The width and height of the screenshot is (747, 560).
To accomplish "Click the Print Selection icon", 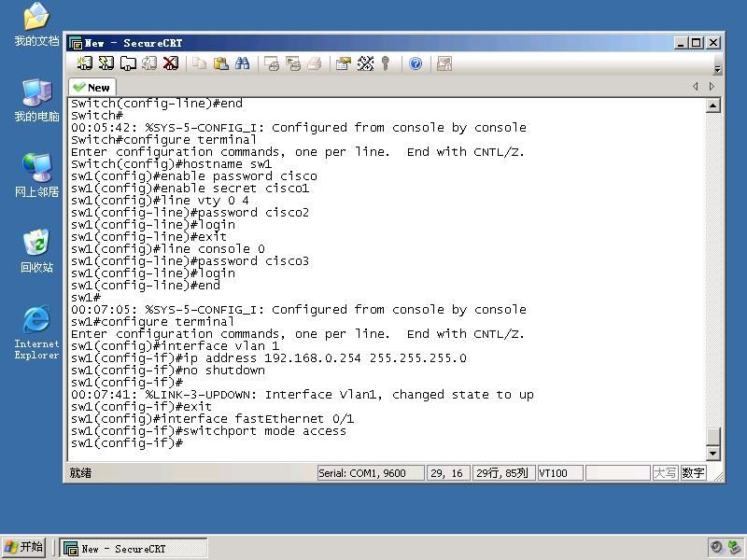I will [x=293, y=63].
